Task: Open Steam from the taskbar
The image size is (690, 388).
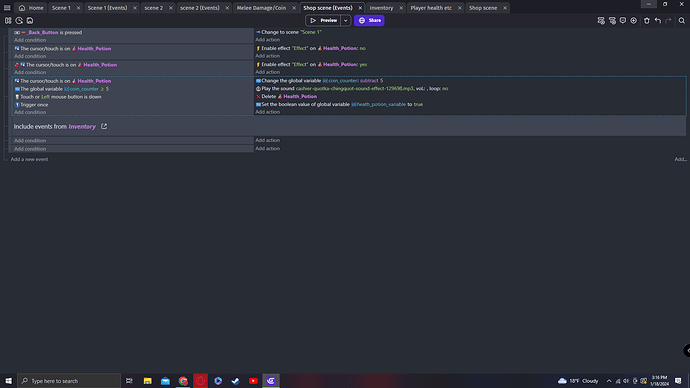Action: click(235, 381)
